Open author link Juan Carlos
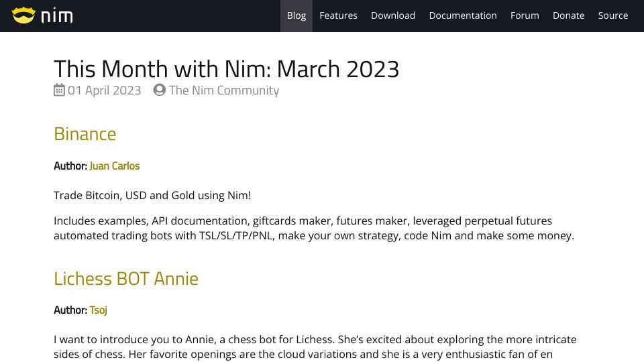644x362 pixels. [115, 166]
